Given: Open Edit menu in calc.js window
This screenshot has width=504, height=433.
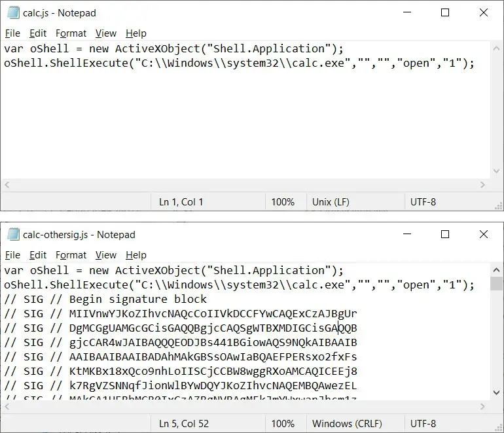Looking at the screenshot, I should point(38,33).
